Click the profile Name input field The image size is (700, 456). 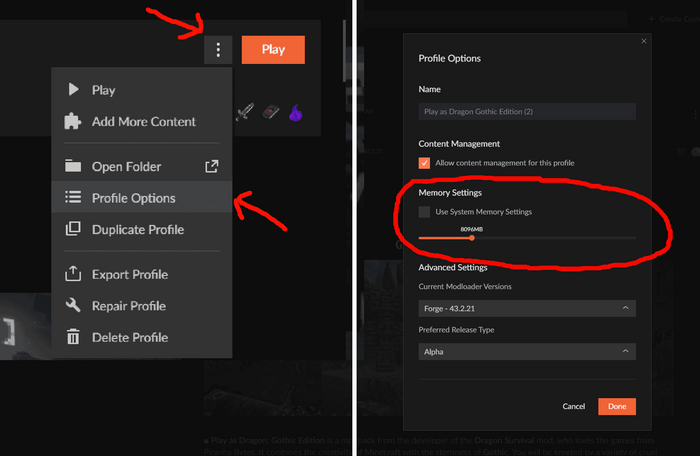click(x=527, y=112)
